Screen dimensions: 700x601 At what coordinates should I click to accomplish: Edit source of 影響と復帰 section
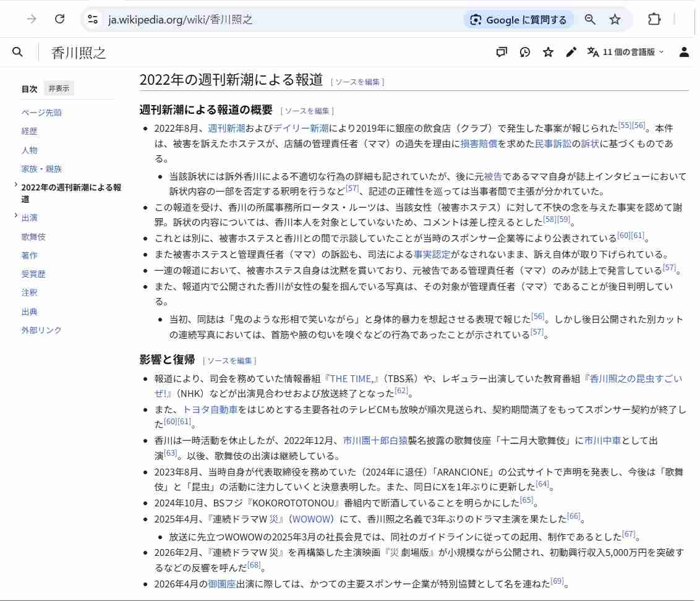pos(229,360)
